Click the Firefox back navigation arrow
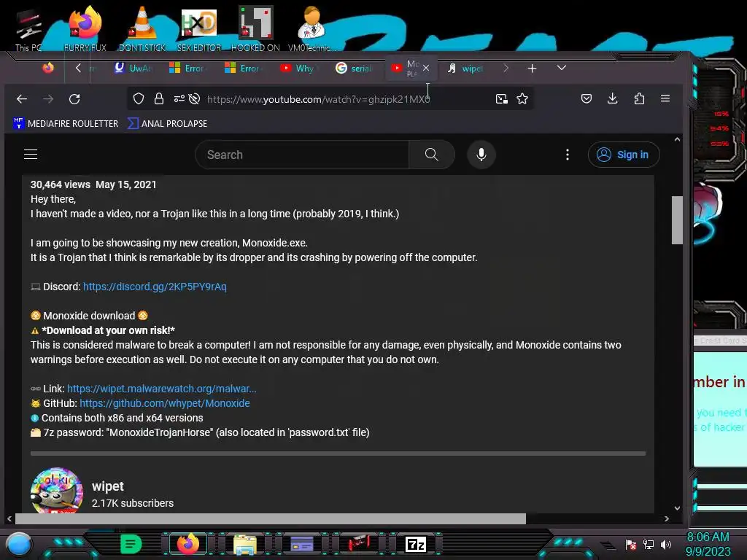The image size is (747, 560). pyautogui.click(x=22, y=99)
